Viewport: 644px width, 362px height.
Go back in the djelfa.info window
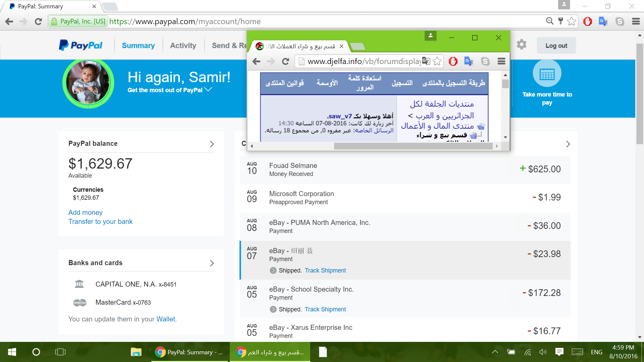tap(257, 61)
